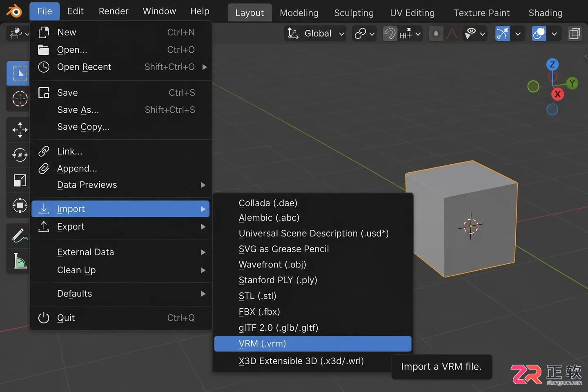The height and width of the screenshot is (392, 588).
Task: Open object visibility eye dropdown
Action: point(475,33)
